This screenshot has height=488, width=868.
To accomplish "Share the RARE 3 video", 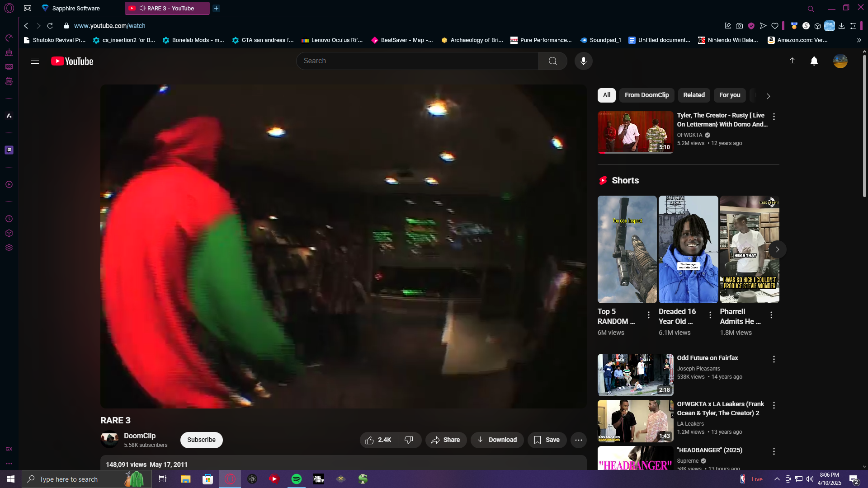I will pyautogui.click(x=445, y=440).
